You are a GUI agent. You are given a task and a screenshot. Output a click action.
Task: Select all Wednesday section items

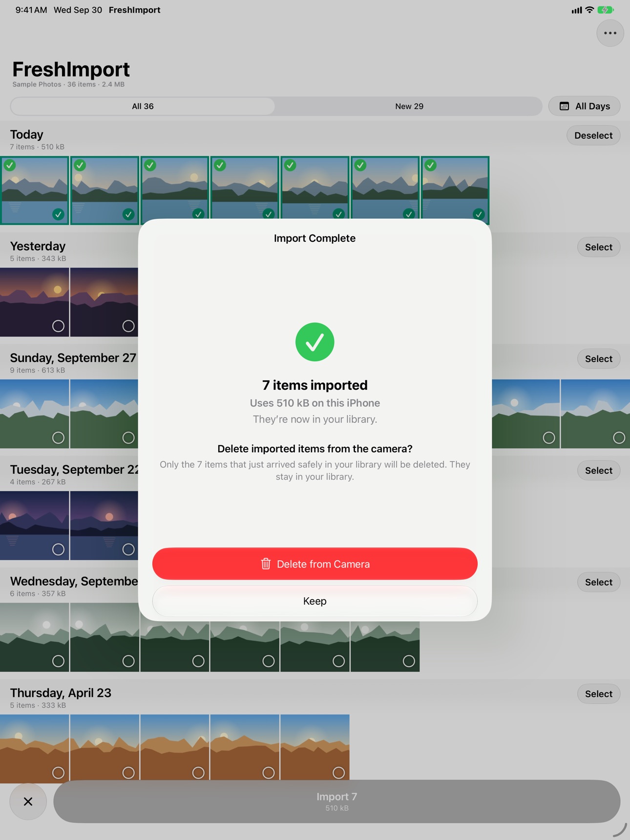point(598,582)
